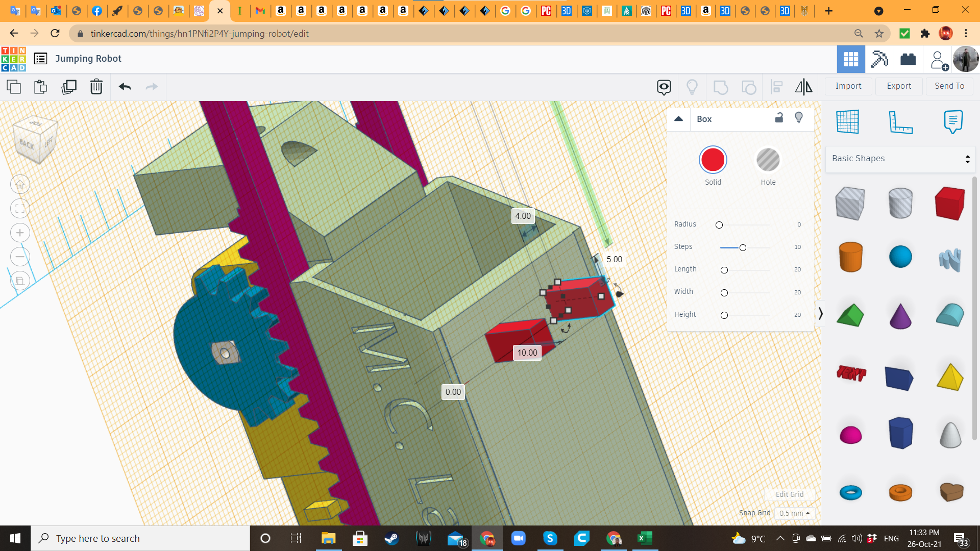Collapse the Box inspector panel

(678, 119)
